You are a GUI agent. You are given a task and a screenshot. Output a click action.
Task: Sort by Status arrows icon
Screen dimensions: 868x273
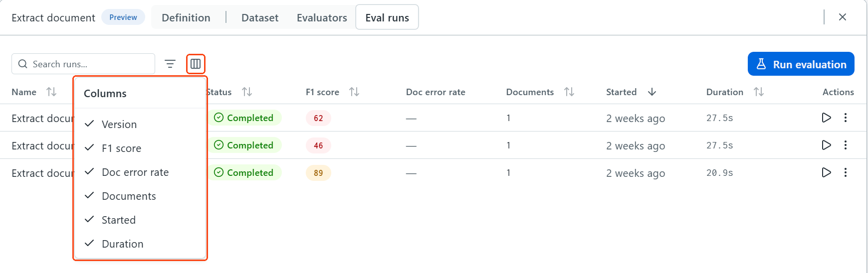(247, 92)
